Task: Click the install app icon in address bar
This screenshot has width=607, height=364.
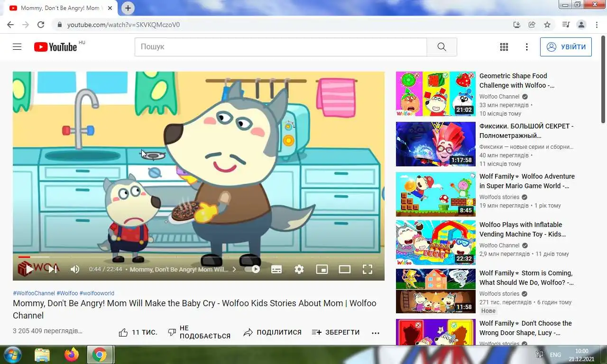Action: [517, 25]
